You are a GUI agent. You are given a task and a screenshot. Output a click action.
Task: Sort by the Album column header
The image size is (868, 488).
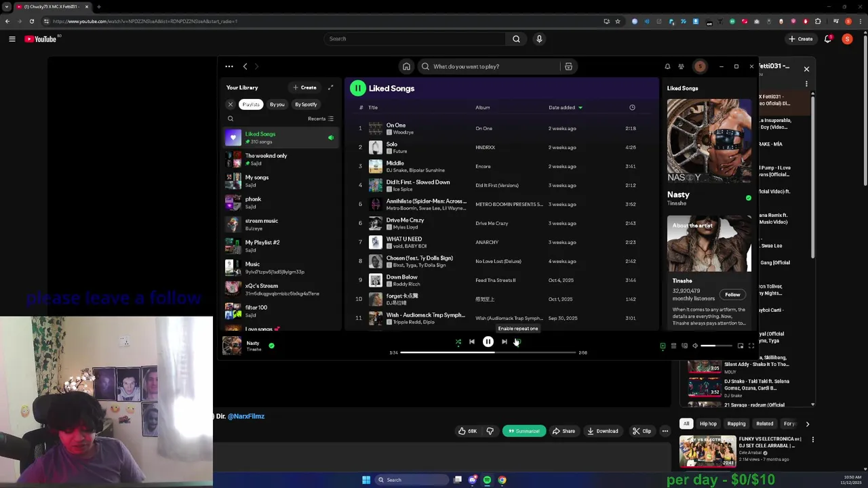pyautogui.click(x=482, y=107)
